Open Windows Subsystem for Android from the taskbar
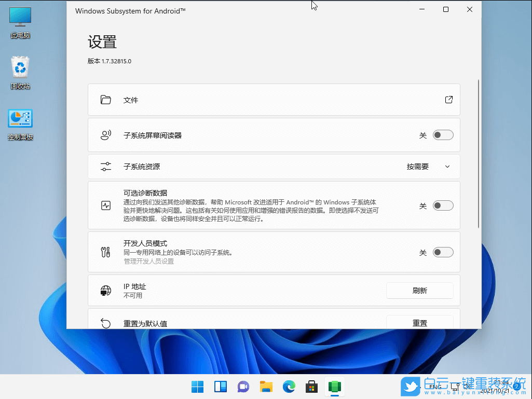Screen dimensions: 532x399 334,387
